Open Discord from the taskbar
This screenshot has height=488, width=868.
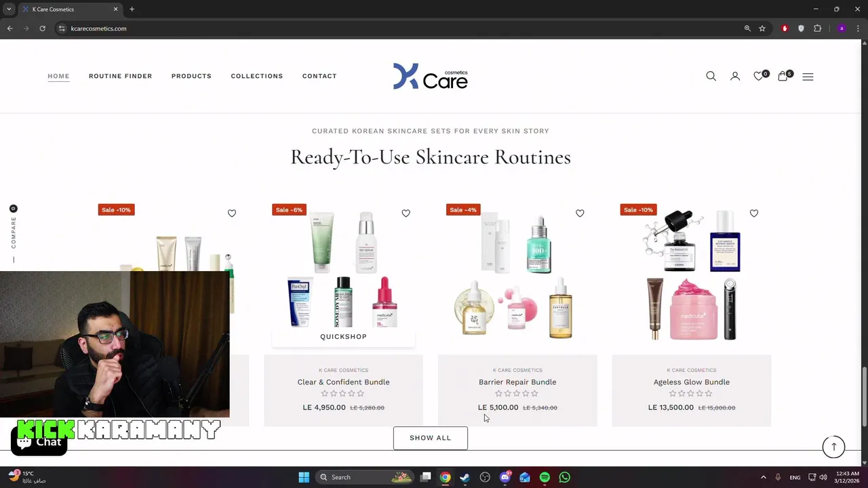(505, 477)
